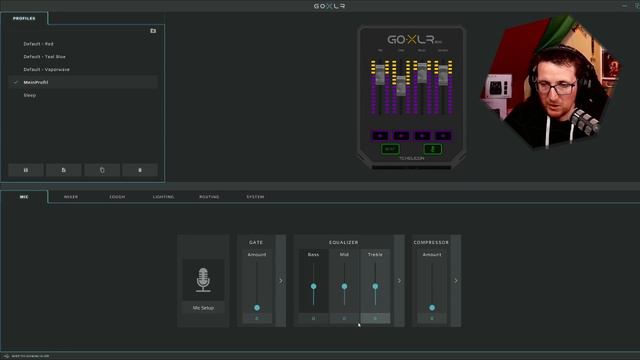Select the Profiles tab
Screen dimensions: 640x360
[24, 18]
